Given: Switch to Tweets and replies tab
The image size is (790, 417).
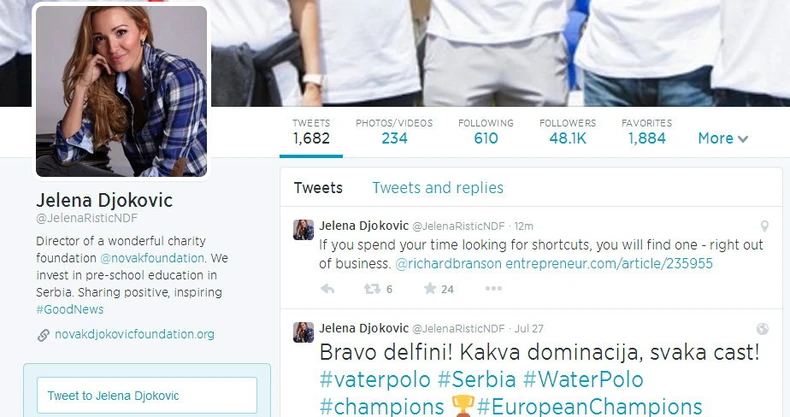Looking at the screenshot, I should [x=437, y=188].
